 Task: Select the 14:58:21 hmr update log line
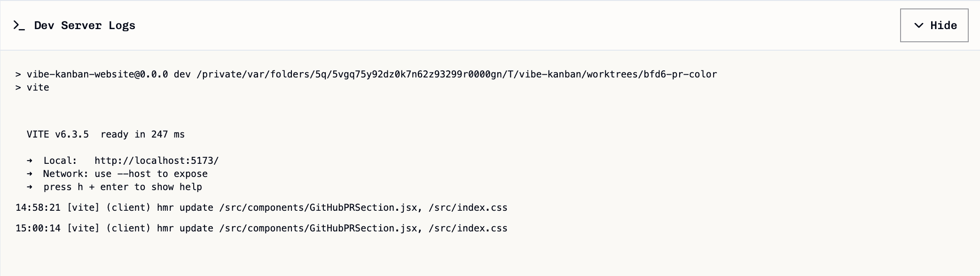point(261,207)
